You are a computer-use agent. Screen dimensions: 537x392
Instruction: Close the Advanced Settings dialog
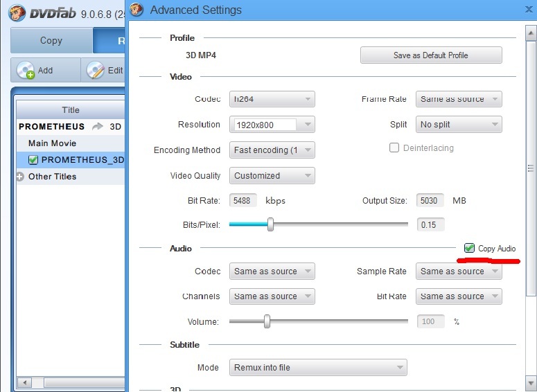(529, 9)
